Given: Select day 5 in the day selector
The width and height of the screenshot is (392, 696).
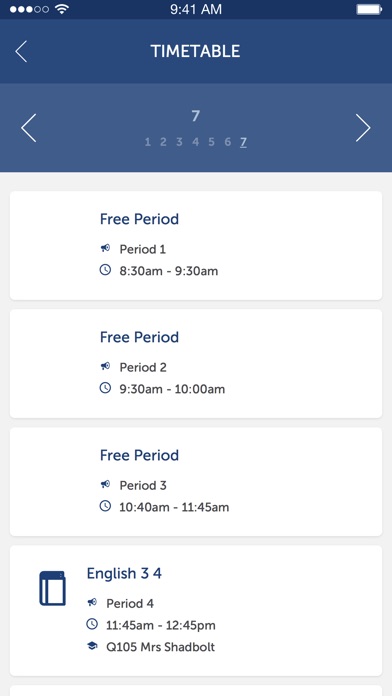Looking at the screenshot, I should click(x=211, y=142).
